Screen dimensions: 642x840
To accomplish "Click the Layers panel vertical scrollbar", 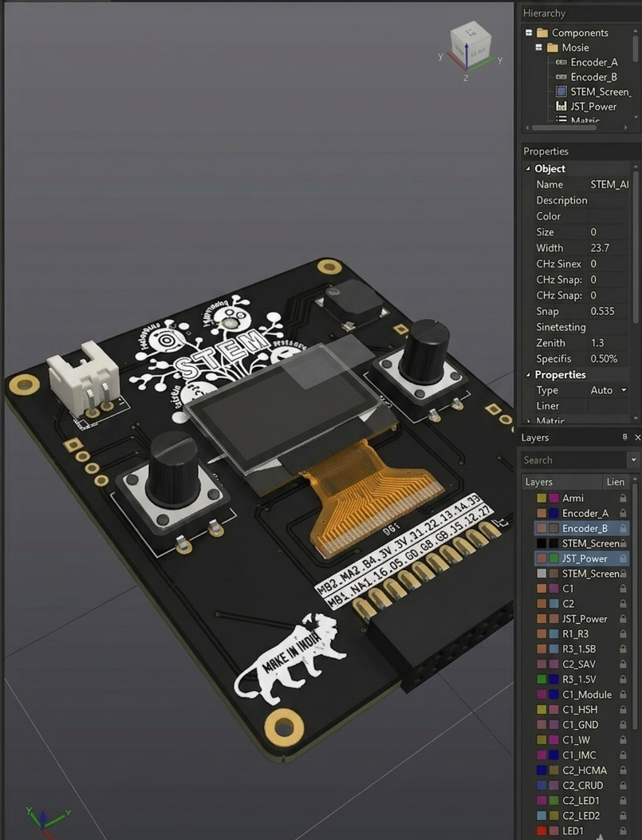I will pyautogui.click(x=636, y=608).
